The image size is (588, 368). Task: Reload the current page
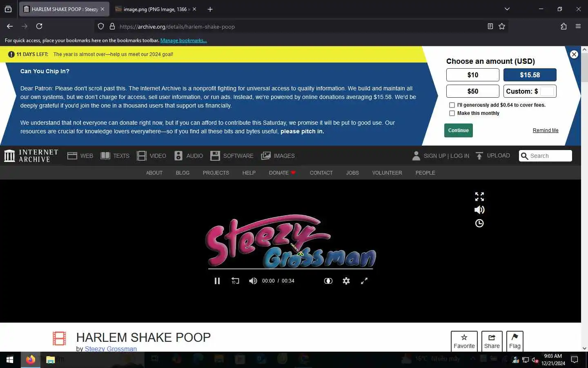click(39, 26)
